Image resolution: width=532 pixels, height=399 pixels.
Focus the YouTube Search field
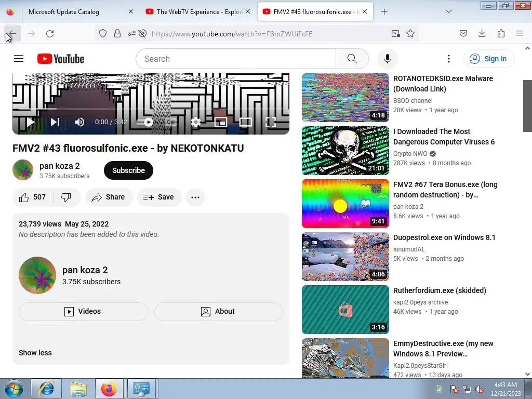[x=236, y=59]
